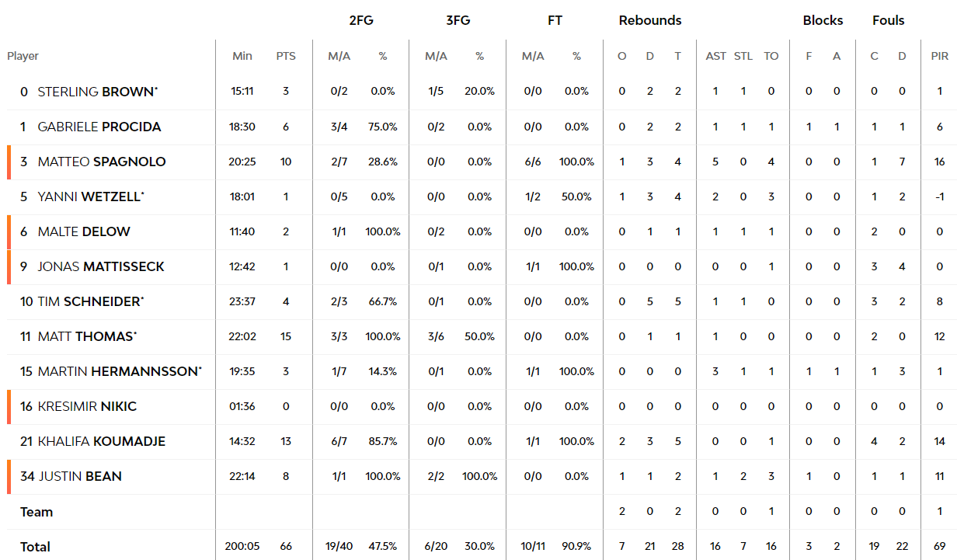Viewport: 957px width, 560px height.
Task: Click Yanni Wetzell's player name
Action: [x=90, y=197]
